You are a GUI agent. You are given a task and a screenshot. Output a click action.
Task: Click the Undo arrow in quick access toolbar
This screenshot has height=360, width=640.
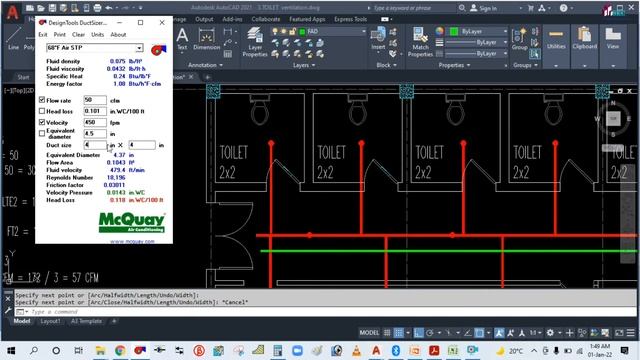pos(109,8)
